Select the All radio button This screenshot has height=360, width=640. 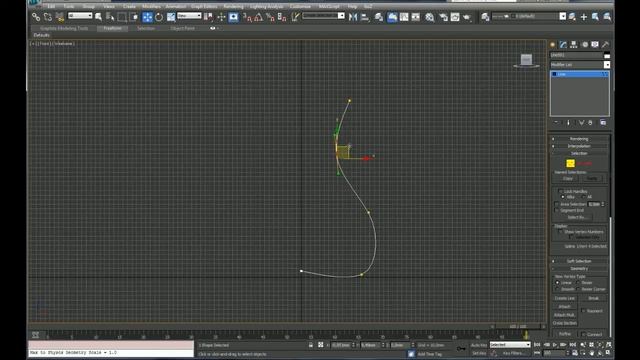point(583,197)
